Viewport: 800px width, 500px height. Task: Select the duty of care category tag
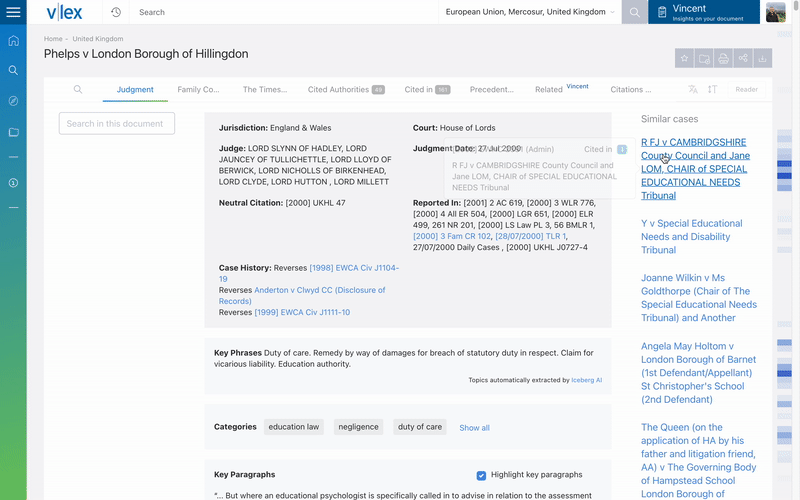pyautogui.click(x=420, y=427)
